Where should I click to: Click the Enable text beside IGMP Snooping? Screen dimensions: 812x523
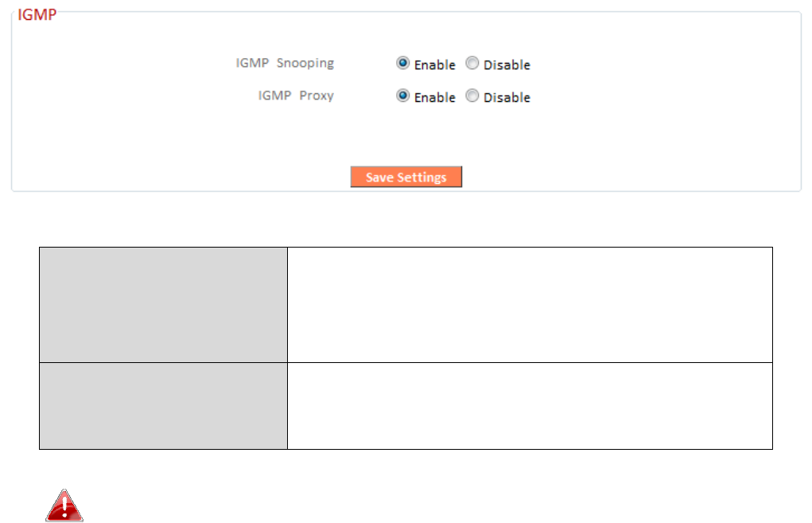tap(435, 64)
